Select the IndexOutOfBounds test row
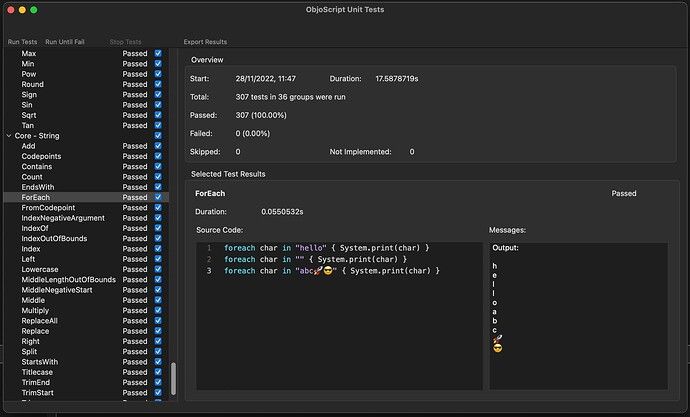 [x=86, y=238]
